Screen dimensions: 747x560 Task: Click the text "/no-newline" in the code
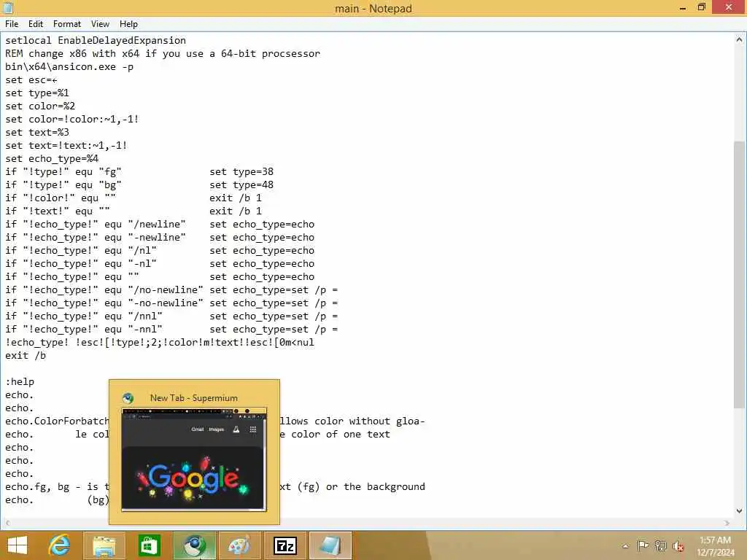coord(166,290)
